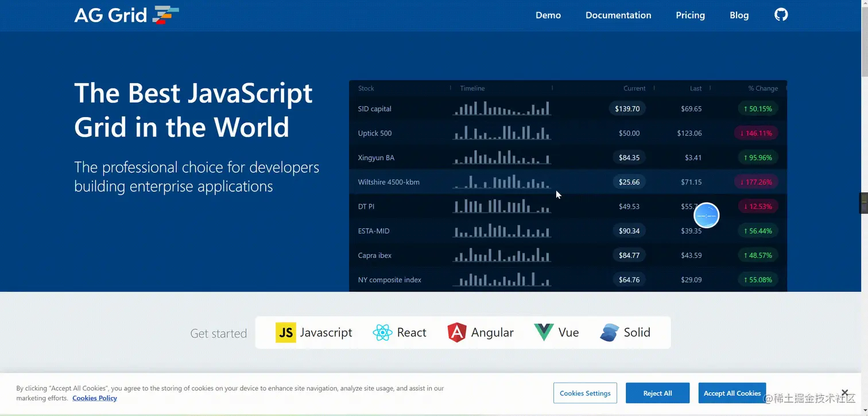Select the DT PI row name
Viewport: 868px width, 416px height.
[366, 206]
